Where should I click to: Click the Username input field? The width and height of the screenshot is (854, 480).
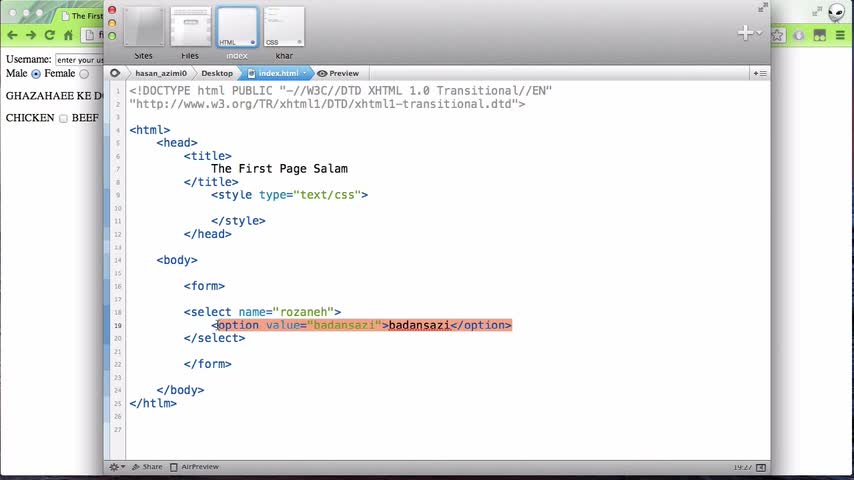click(80, 59)
